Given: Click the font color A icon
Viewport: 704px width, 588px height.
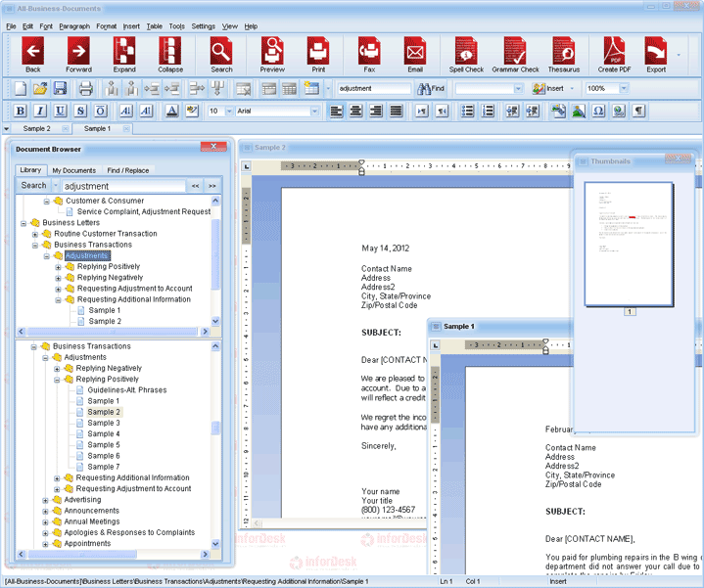Looking at the screenshot, I should click(x=172, y=111).
